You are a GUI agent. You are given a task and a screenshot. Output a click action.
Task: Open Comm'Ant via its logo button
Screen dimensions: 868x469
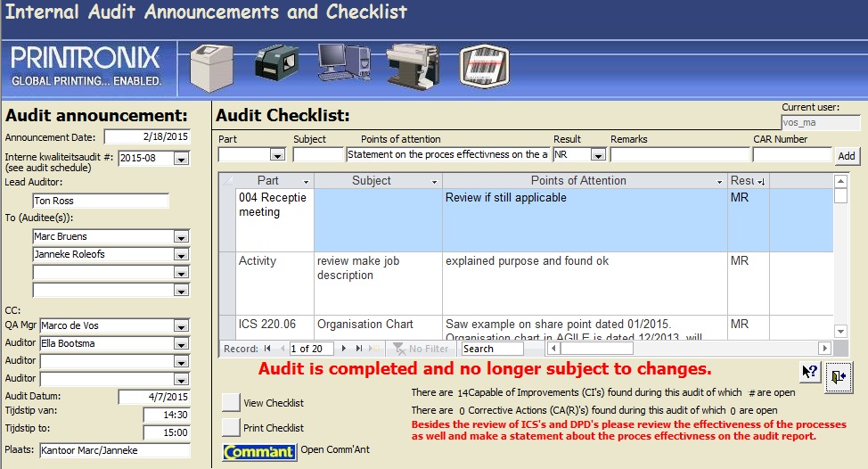pyautogui.click(x=259, y=451)
